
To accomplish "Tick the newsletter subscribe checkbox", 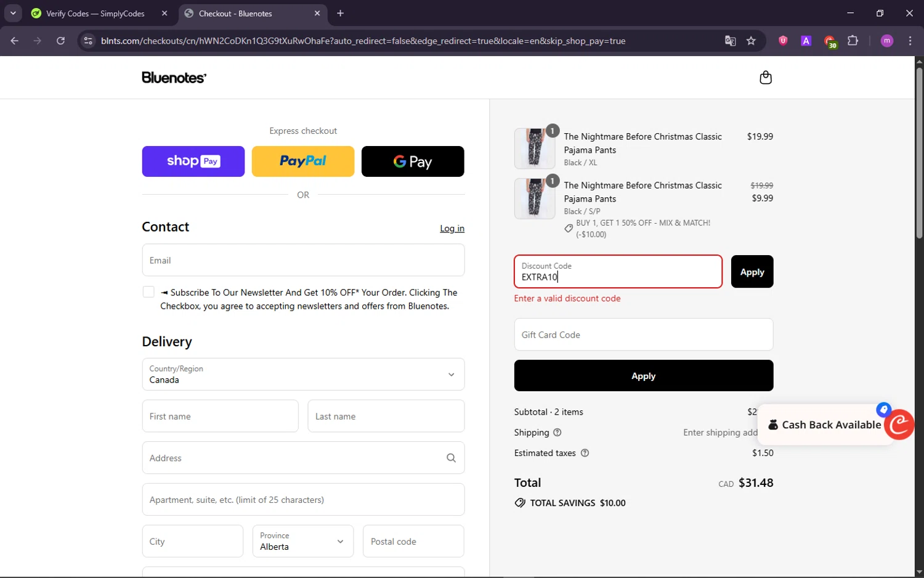I will coord(148,292).
